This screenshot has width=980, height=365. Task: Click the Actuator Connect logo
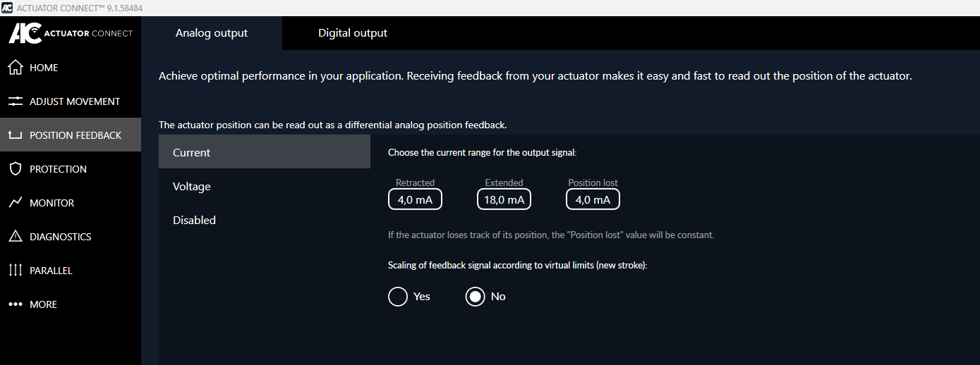coord(71,33)
